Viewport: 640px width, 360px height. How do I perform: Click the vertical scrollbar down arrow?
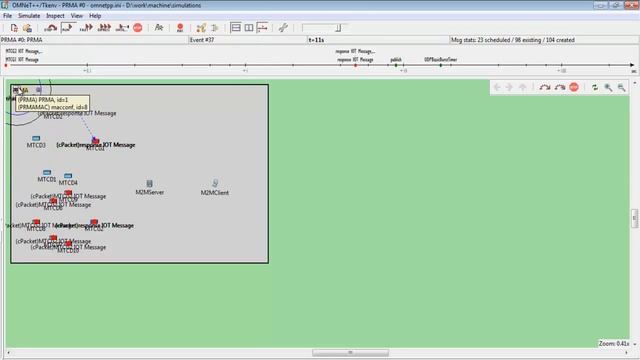click(x=634, y=344)
